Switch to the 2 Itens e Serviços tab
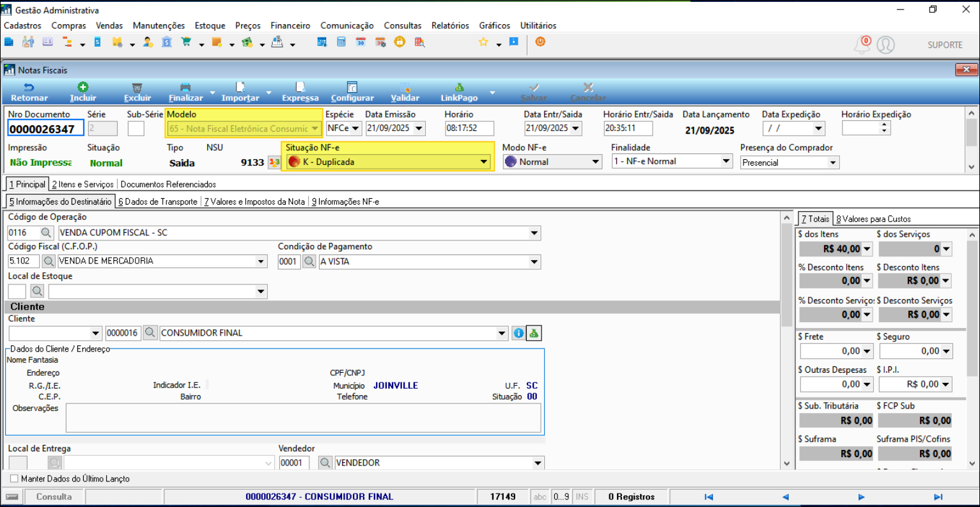The height and width of the screenshot is (507, 980). click(82, 184)
